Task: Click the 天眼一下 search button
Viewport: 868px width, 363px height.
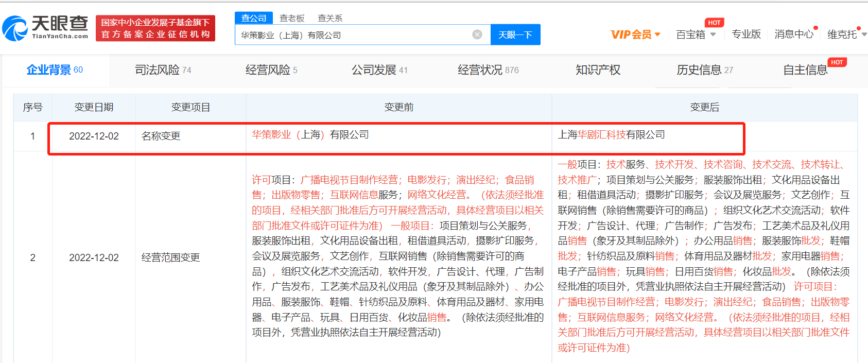Action: click(x=515, y=34)
